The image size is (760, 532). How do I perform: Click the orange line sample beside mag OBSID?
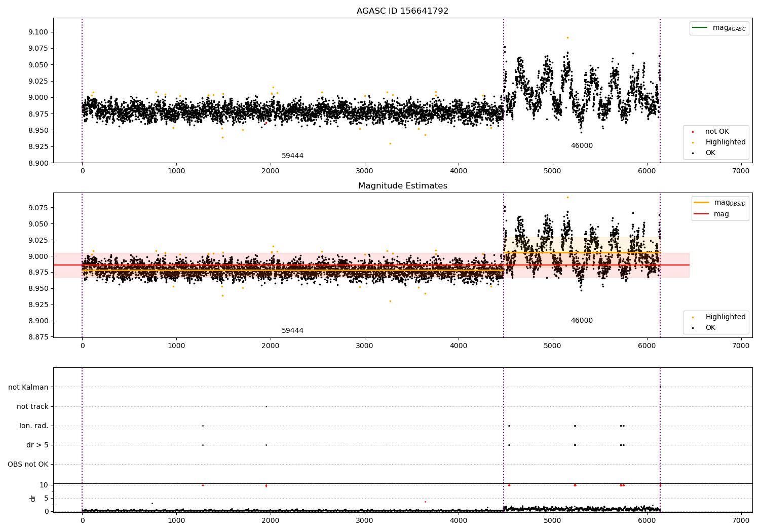(701, 203)
